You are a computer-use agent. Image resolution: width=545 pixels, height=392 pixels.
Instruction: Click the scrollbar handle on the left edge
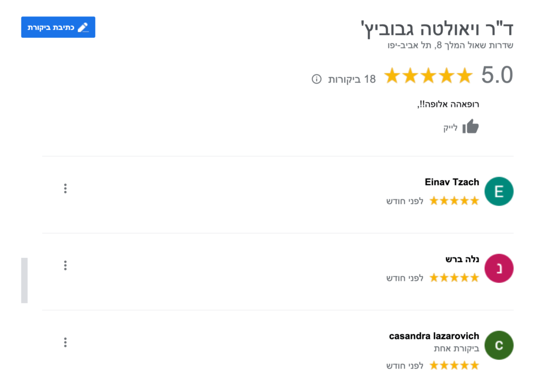pyautogui.click(x=24, y=279)
